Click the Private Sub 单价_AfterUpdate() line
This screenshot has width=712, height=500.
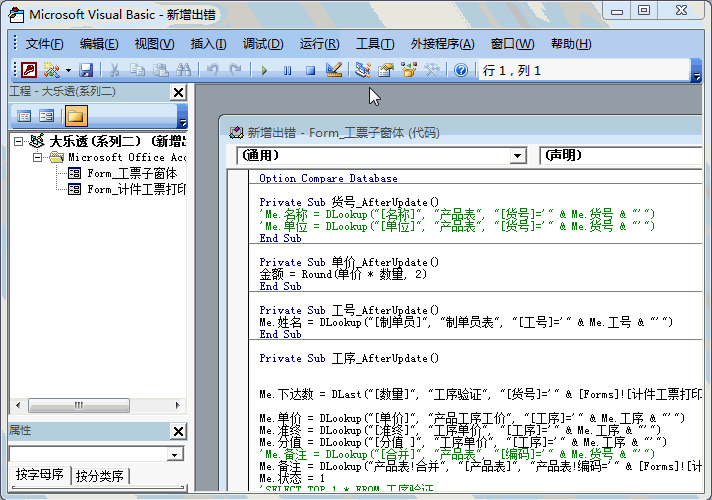(349, 262)
